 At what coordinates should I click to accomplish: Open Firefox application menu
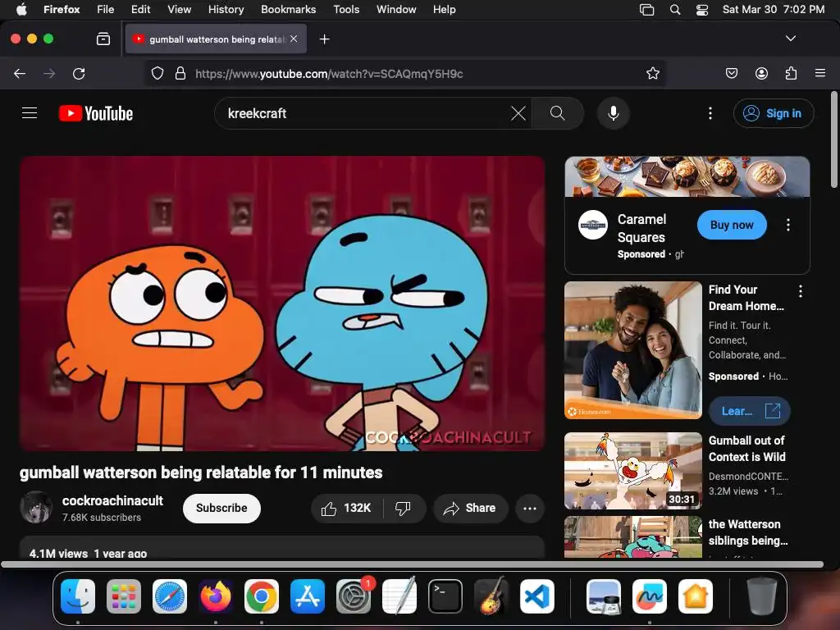820,73
